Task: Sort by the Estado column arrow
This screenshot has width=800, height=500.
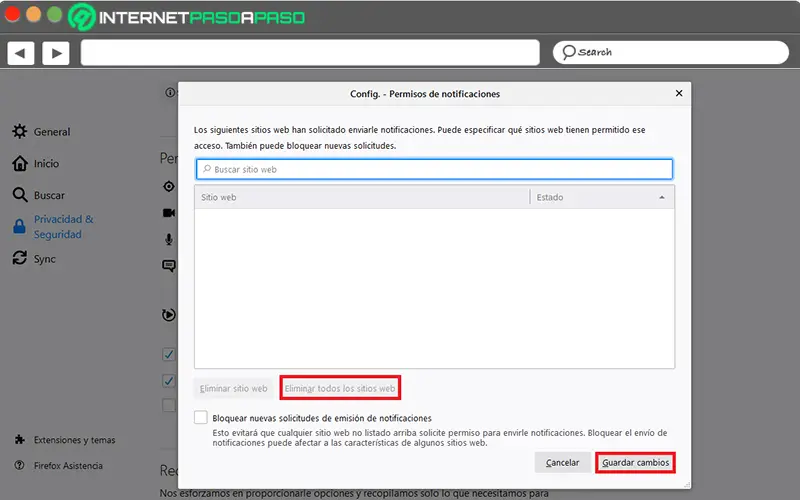Action: click(x=662, y=197)
